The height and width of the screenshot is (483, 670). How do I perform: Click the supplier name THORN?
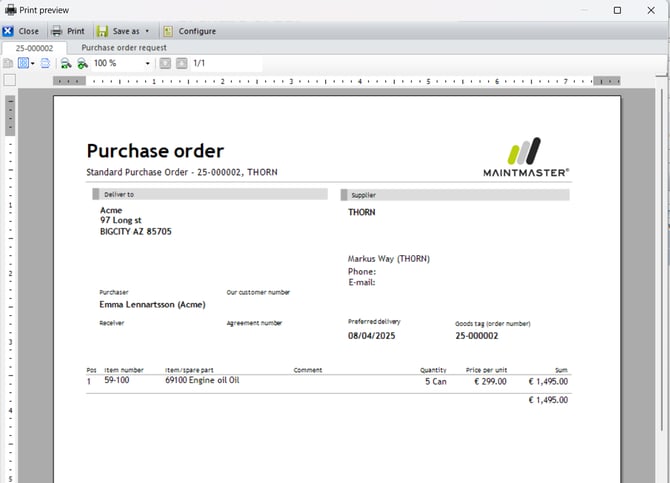[361, 212]
